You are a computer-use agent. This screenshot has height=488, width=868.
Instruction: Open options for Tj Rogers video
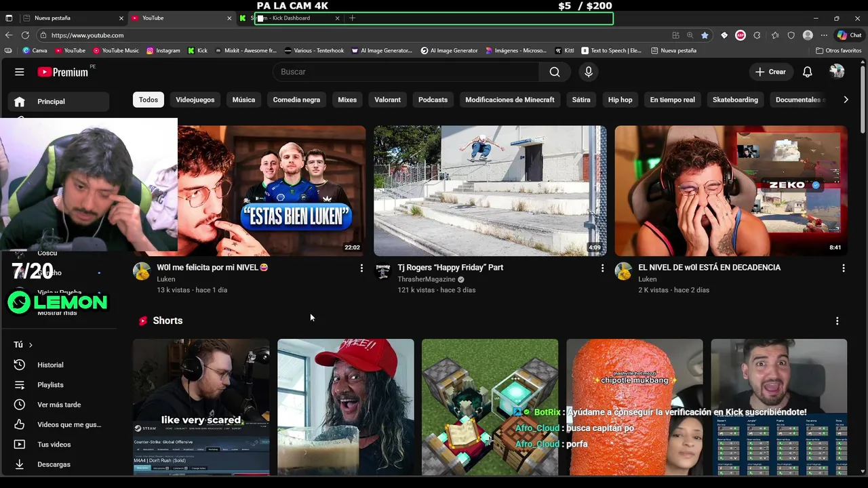[602, 268]
